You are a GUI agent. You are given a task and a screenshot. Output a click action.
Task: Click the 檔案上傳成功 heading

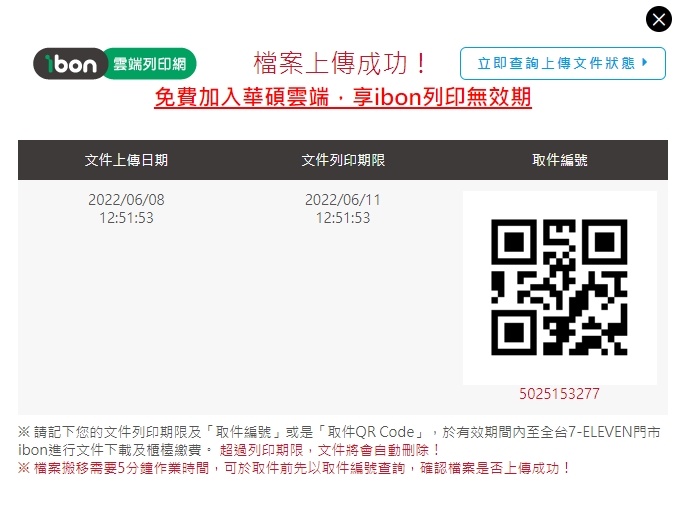(x=340, y=63)
